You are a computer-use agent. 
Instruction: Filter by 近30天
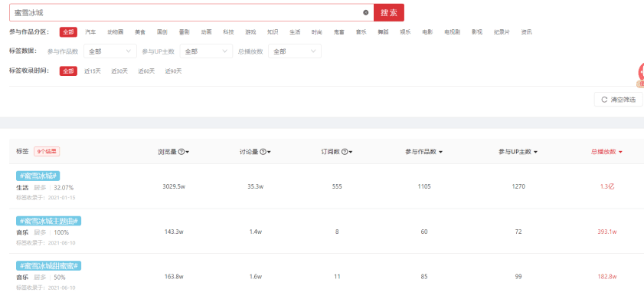point(119,71)
